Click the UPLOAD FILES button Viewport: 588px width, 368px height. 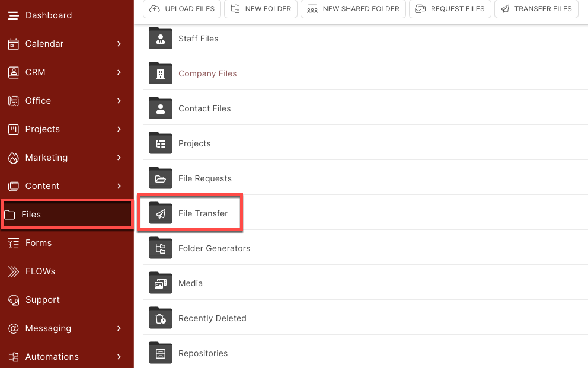182,9
